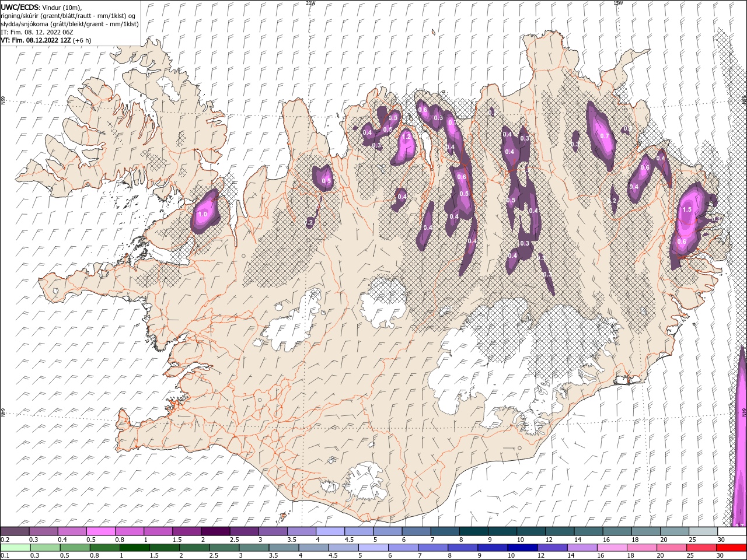Click the 'slydda/snjókoma' legend description line
Viewport: 747px width, 560px height.
(x=69, y=24)
